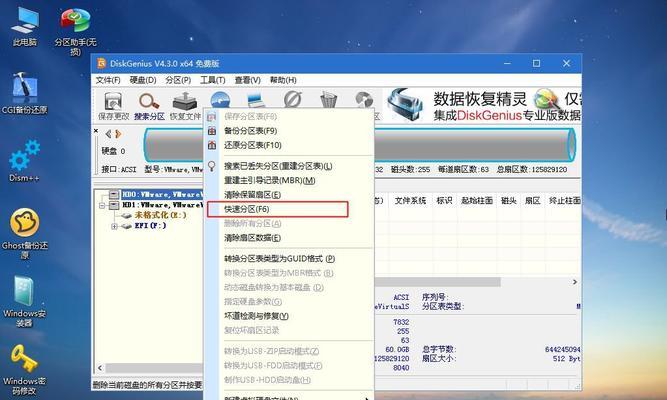Go to next disk with orange arrow
Viewport: 667px width, 400px height.
coord(118,134)
